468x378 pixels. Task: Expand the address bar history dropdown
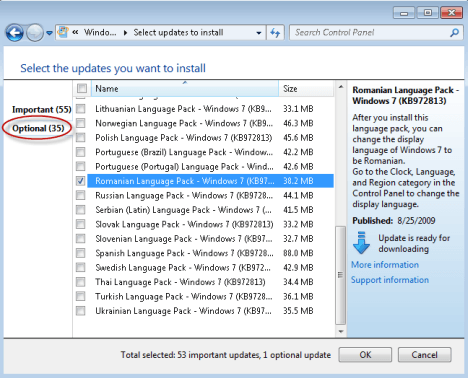pos(259,33)
